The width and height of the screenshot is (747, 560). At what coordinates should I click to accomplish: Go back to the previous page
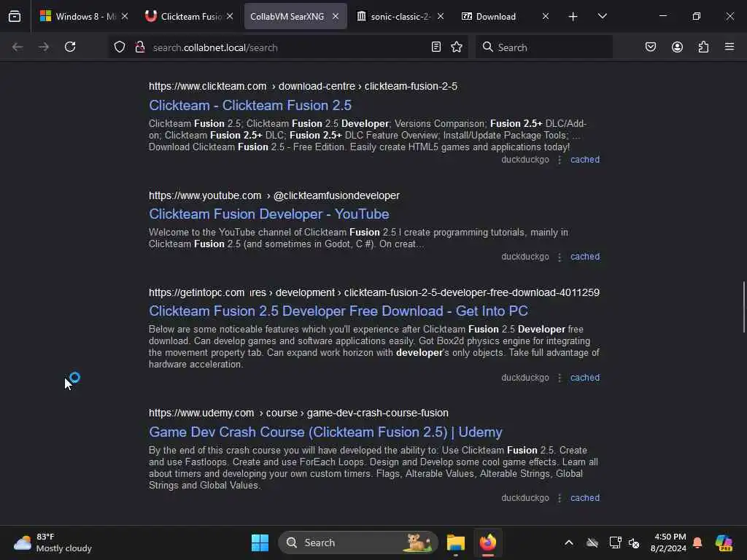click(x=18, y=47)
